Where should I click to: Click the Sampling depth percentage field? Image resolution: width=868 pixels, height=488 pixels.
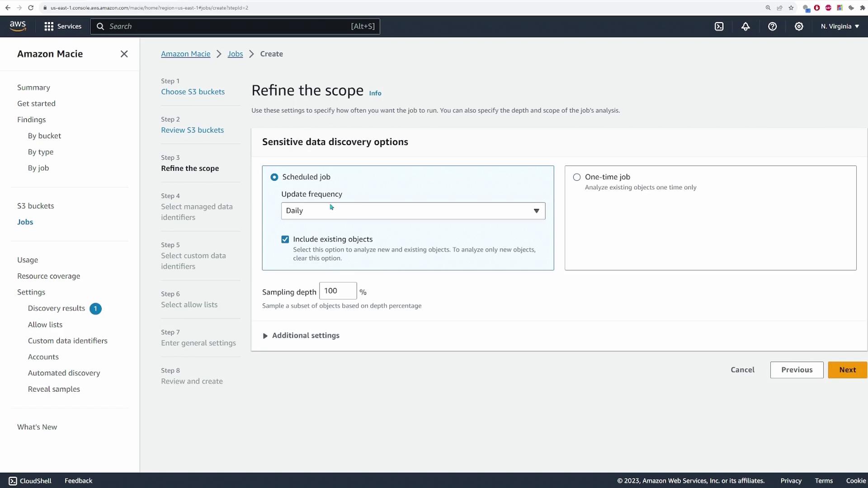point(338,291)
